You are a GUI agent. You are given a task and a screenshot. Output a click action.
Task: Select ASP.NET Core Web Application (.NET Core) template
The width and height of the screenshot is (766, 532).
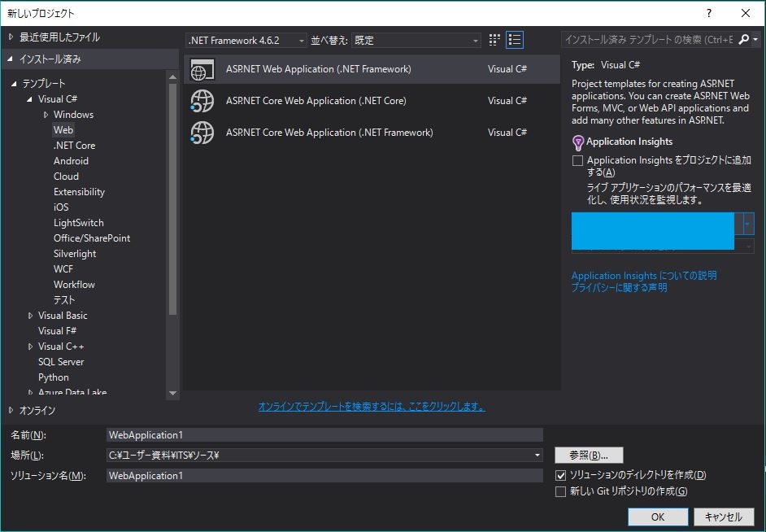372,101
